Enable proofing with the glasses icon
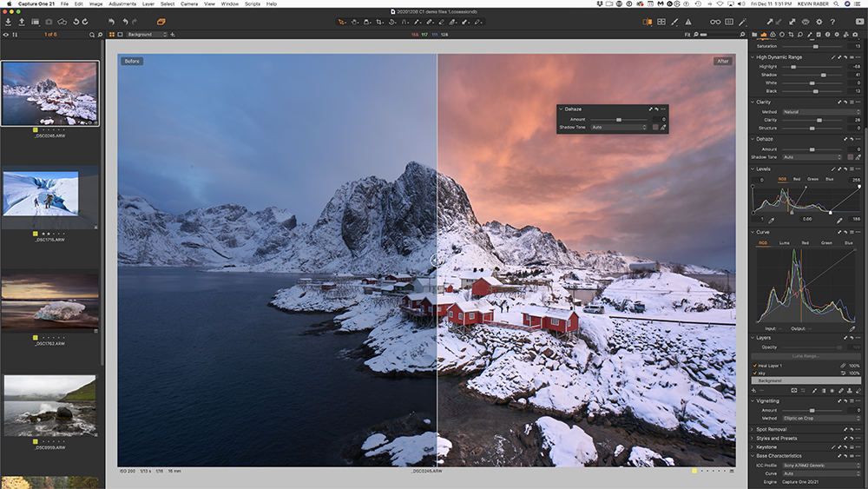The width and height of the screenshot is (868, 489). [x=715, y=21]
